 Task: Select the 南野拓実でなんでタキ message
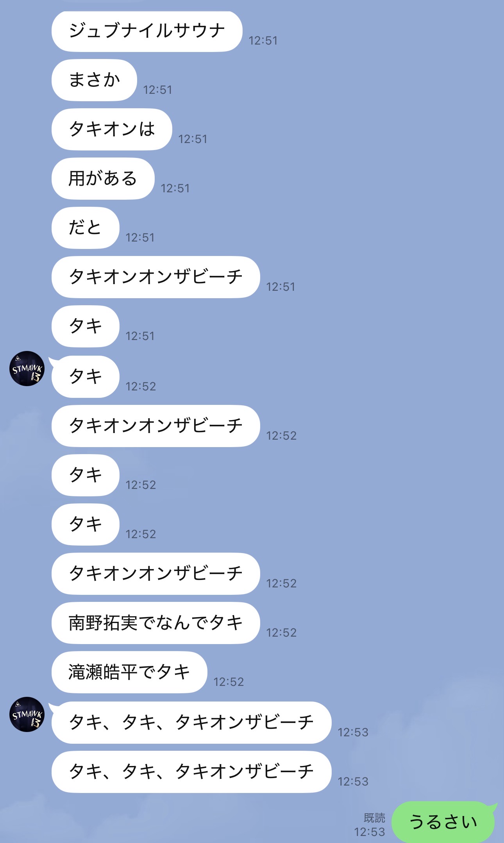pos(155,623)
